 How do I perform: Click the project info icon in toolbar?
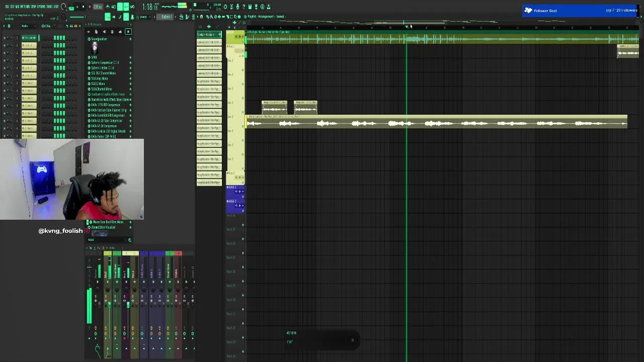click(262, 7)
